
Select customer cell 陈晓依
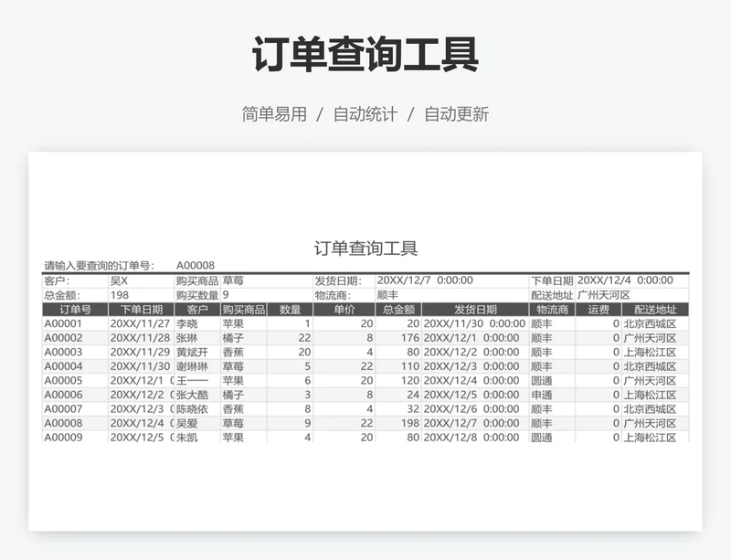194,408
